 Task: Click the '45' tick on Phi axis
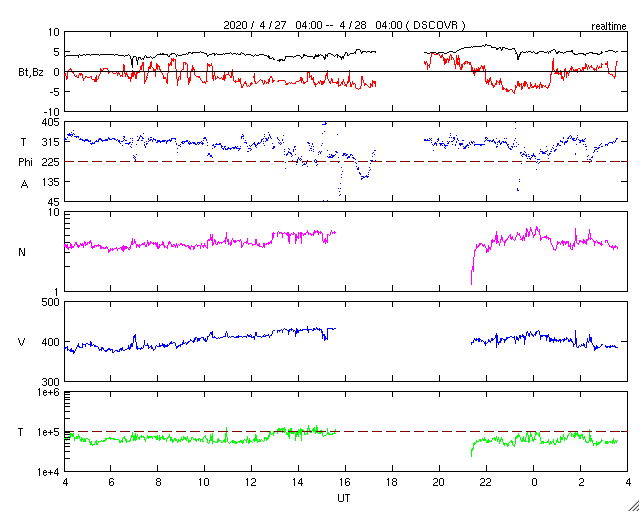[x=54, y=201]
